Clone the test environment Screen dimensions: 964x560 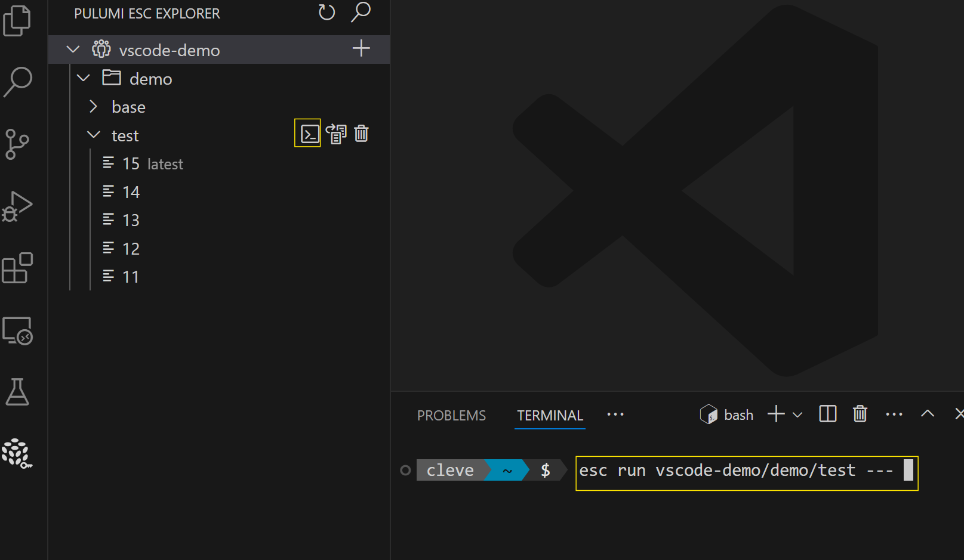pyautogui.click(x=336, y=133)
